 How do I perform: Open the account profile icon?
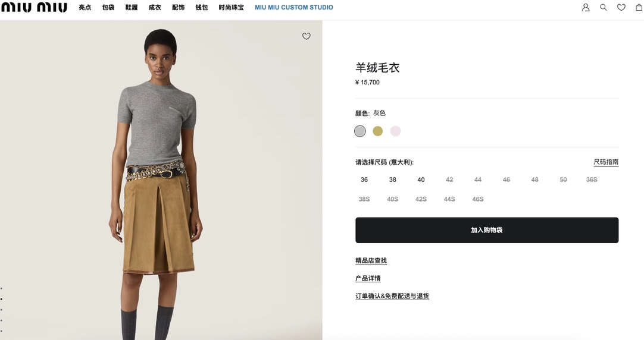tap(586, 7)
